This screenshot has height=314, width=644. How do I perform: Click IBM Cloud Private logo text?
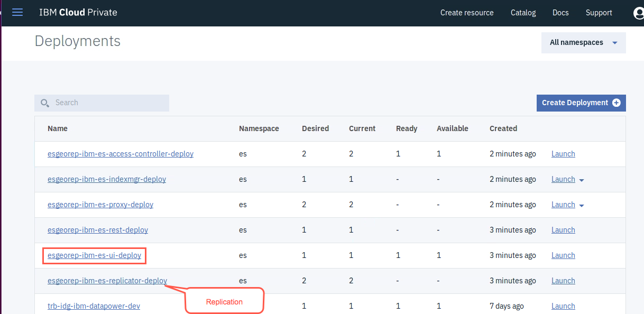pyautogui.click(x=78, y=12)
